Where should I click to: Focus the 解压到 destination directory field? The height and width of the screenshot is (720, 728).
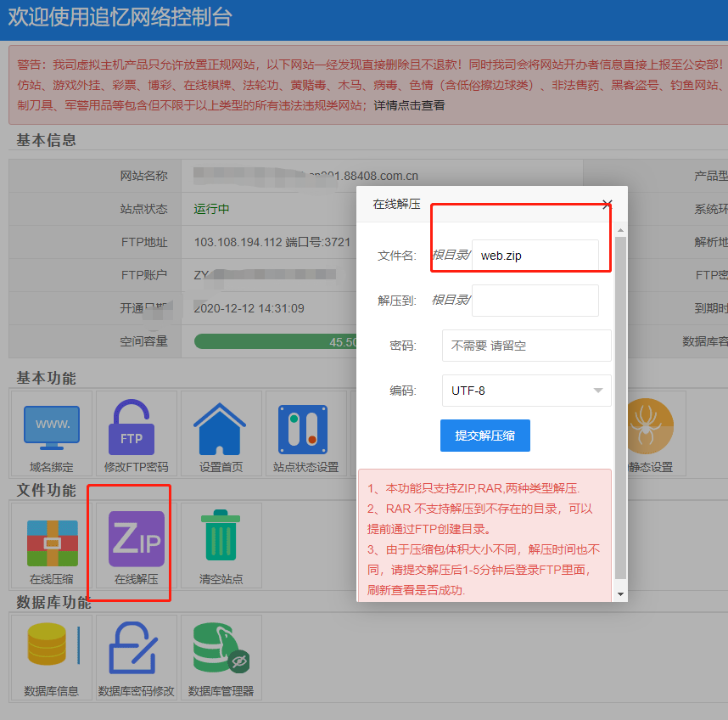pyautogui.click(x=535, y=300)
